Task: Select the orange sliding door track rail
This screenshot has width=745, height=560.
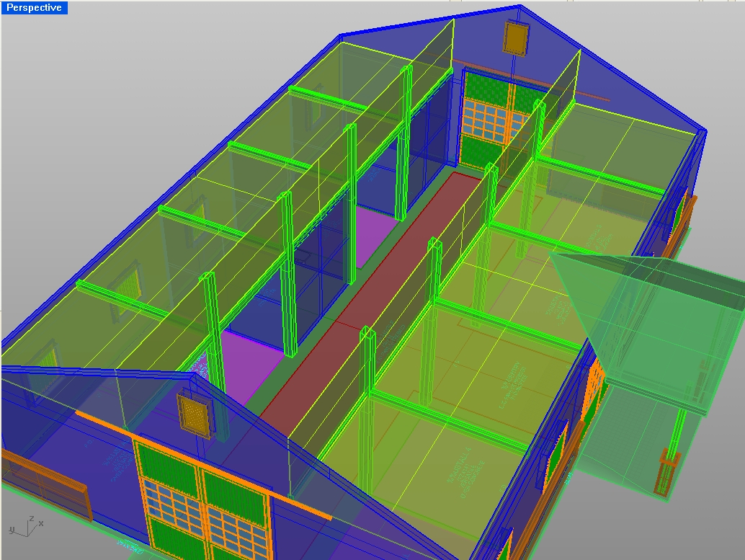Action: [x=202, y=463]
